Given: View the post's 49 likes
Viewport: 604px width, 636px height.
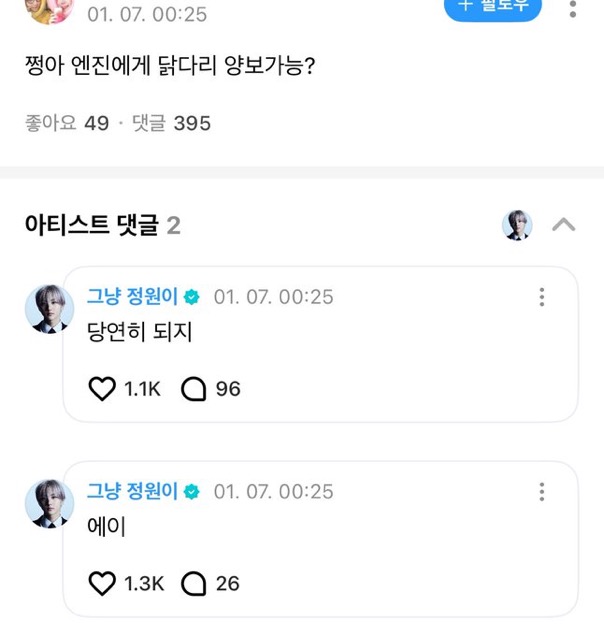Looking at the screenshot, I should coord(66,123).
